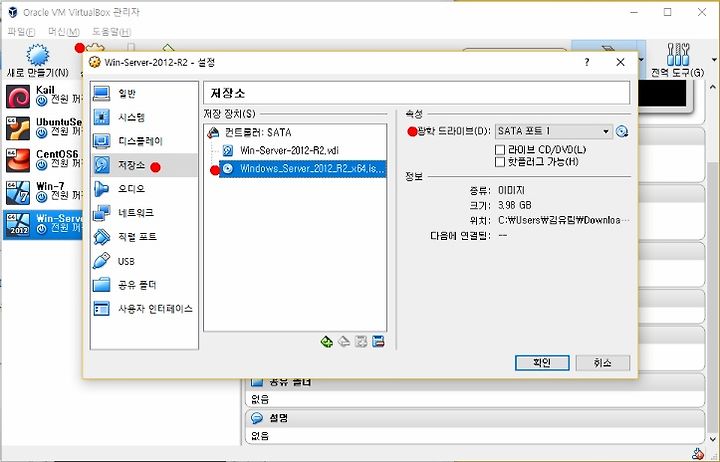Open the dropdown arrow beside 전역 도구(G)
The width and height of the screenshot is (720, 462).
click(x=714, y=60)
